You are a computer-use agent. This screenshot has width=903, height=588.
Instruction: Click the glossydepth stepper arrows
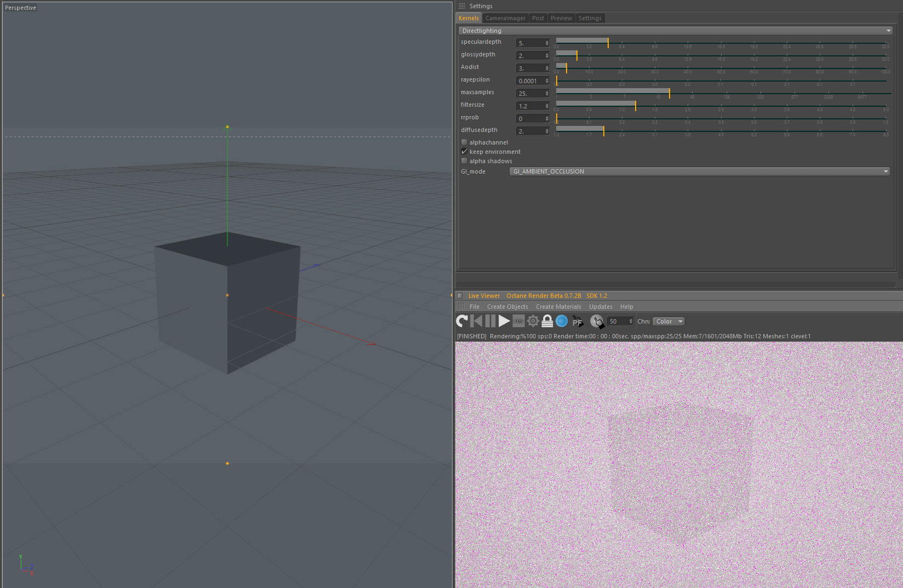point(547,55)
